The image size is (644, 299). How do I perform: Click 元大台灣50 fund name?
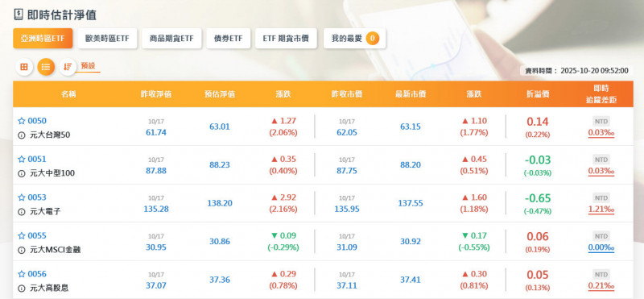coord(50,135)
